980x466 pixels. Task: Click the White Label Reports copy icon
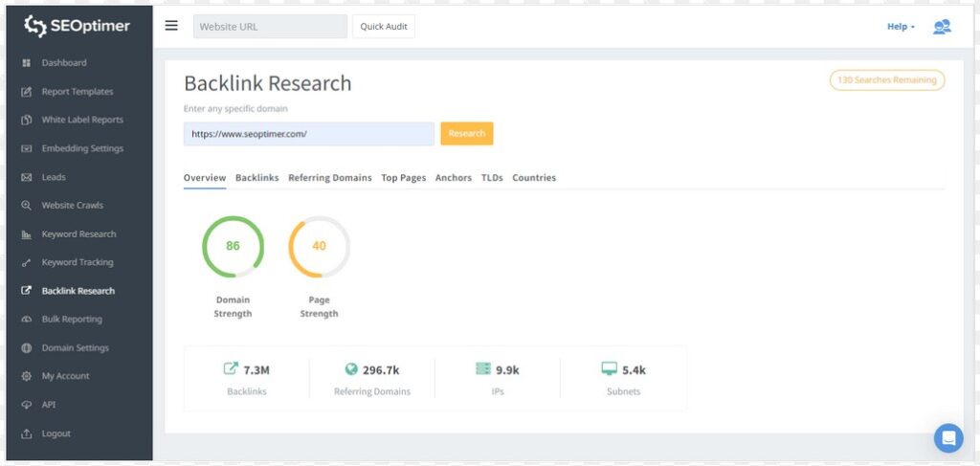[26, 120]
